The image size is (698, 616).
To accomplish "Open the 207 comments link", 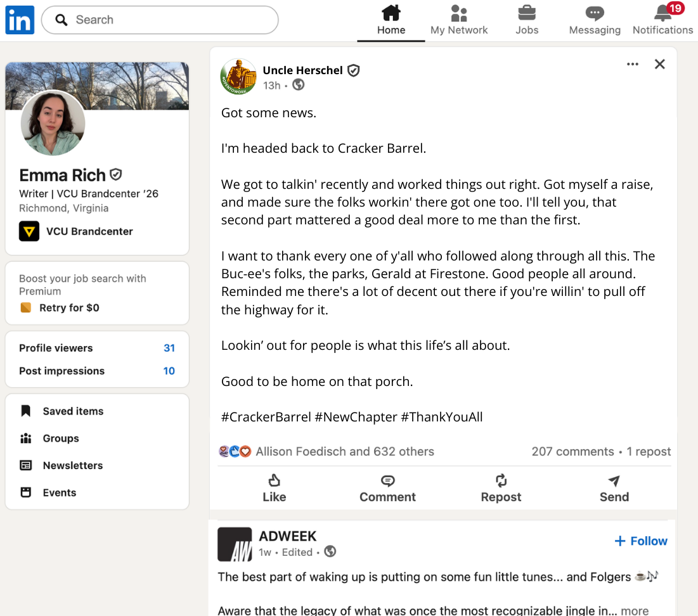I will [572, 451].
